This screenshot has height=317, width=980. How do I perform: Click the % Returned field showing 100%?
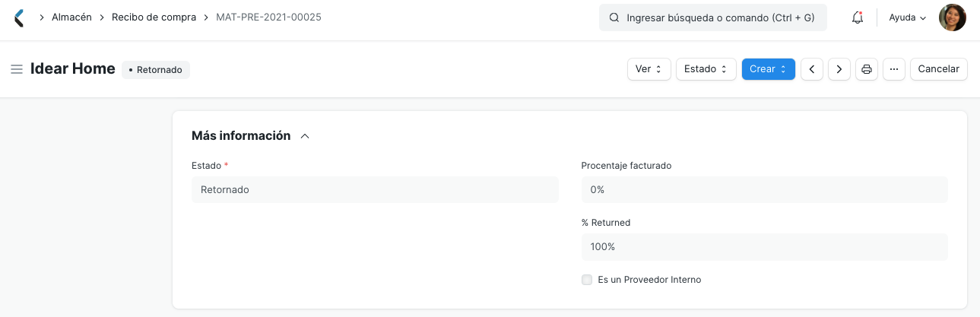coord(764,247)
